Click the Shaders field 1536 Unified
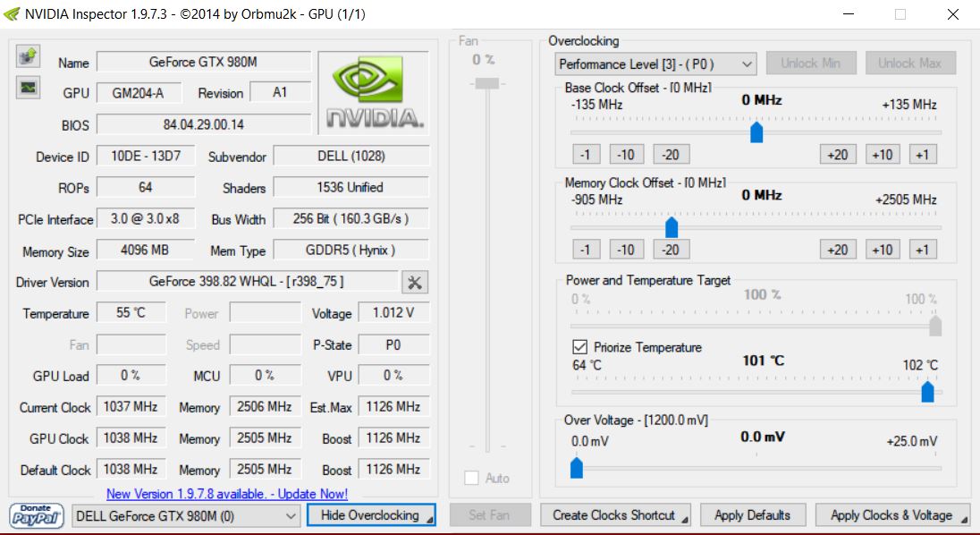The image size is (980, 535). [351, 187]
